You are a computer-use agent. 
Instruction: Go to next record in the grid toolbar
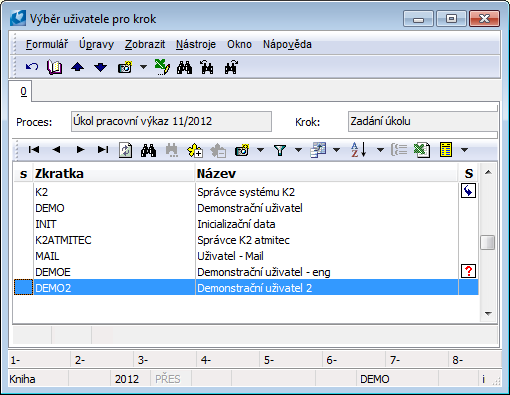point(80,150)
